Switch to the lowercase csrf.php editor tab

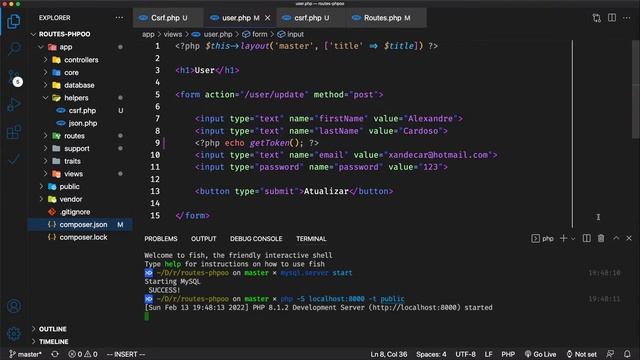[311, 18]
